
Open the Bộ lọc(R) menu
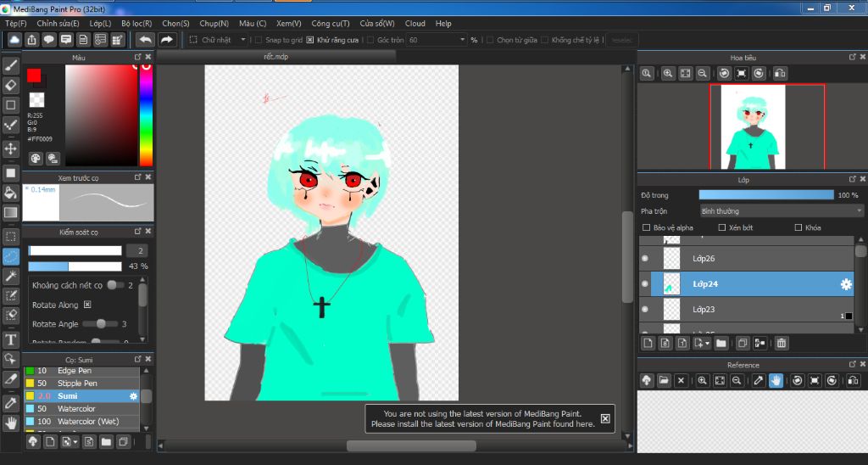pyautogui.click(x=136, y=23)
